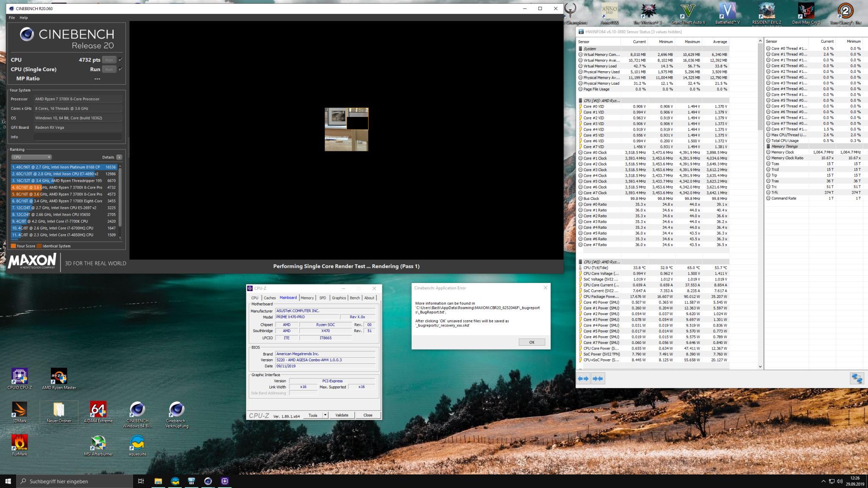Select the Tom Clancy's The Division 2 shortcut
Viewport: 868px width, 488px height.
click(845, 14)
